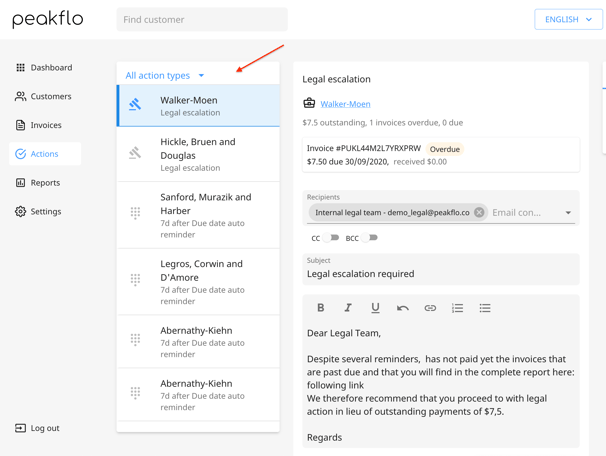The height and width of the screenshot is (456, 606).
Task: Click the gavel icon next to Walker-Moen
Action: 135,104
